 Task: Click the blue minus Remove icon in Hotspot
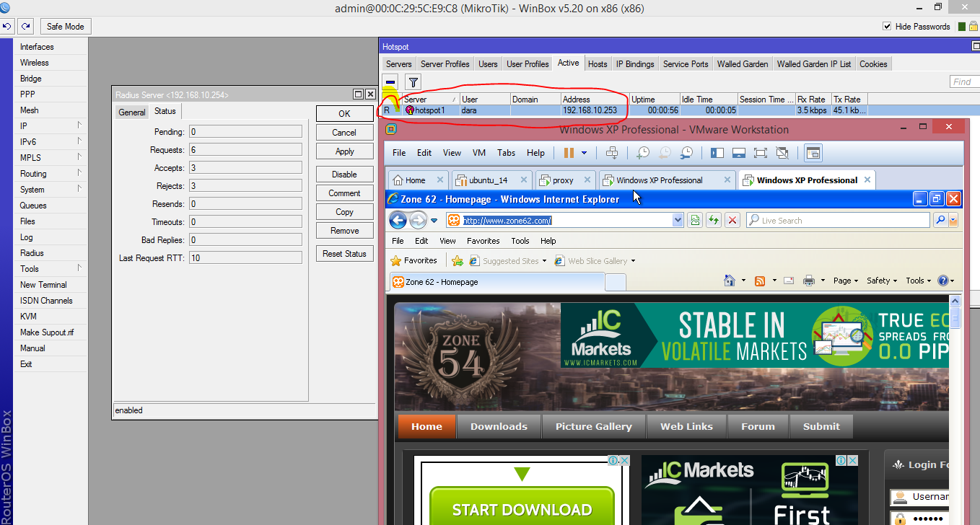click(x=390, y=81)
